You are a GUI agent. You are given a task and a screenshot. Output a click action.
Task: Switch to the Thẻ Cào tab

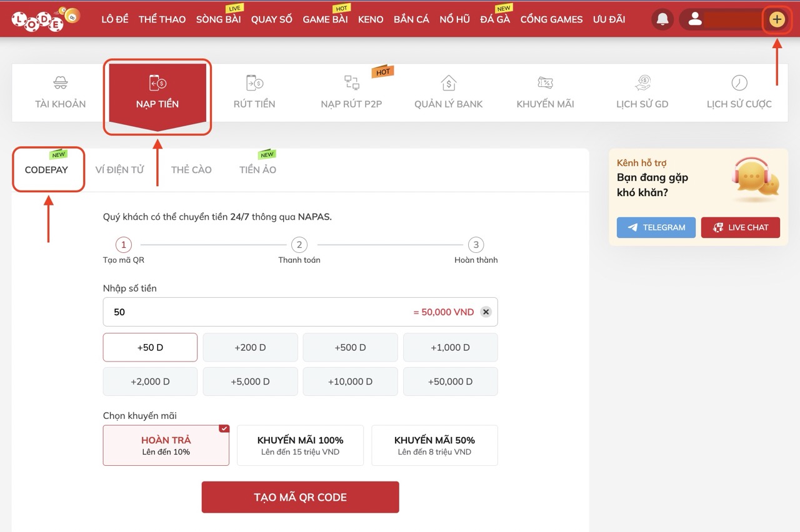191,170
